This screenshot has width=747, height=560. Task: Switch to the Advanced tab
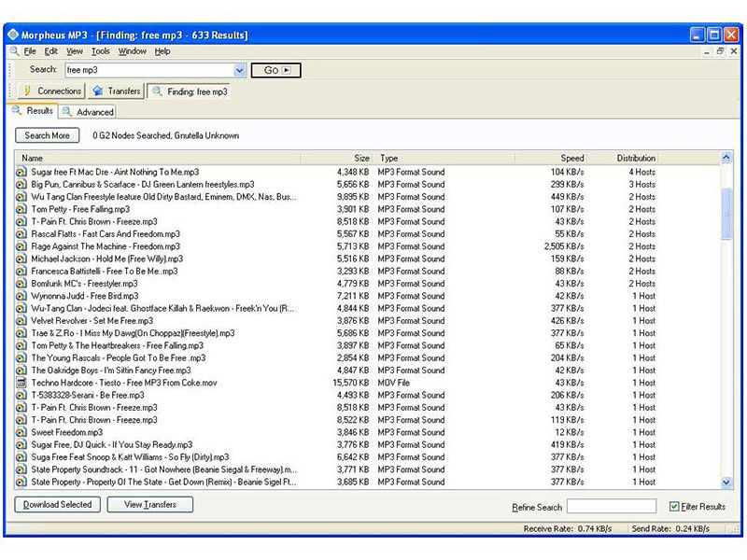point(88,112)
